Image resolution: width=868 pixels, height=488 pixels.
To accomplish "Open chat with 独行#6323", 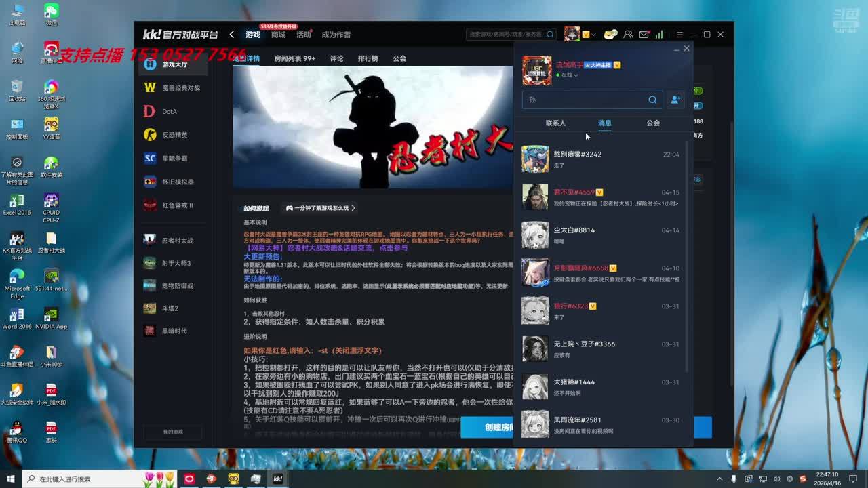I will [601, 311].
